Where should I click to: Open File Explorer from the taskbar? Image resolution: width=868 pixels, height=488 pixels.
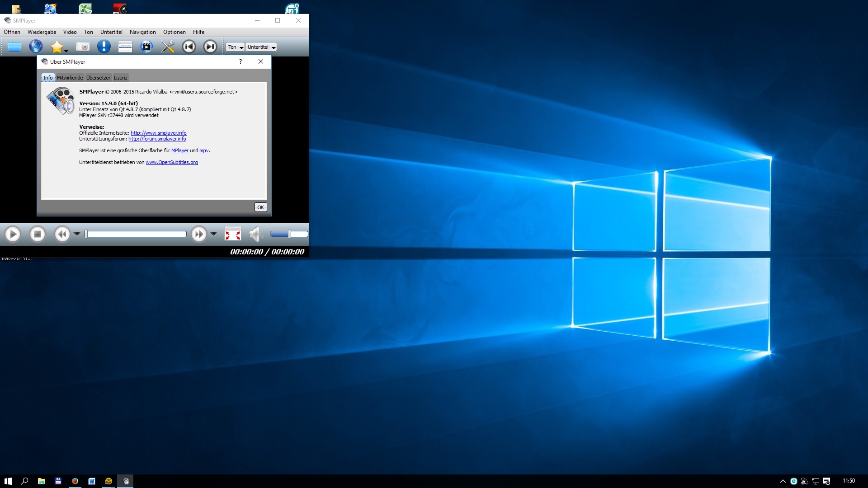pyautogui.click(x=41, y=481)
